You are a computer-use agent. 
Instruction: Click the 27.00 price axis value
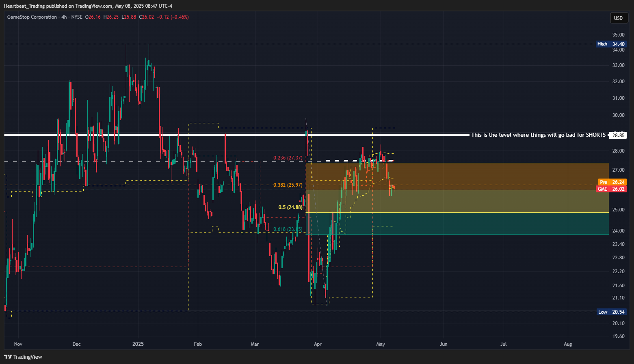619,170
